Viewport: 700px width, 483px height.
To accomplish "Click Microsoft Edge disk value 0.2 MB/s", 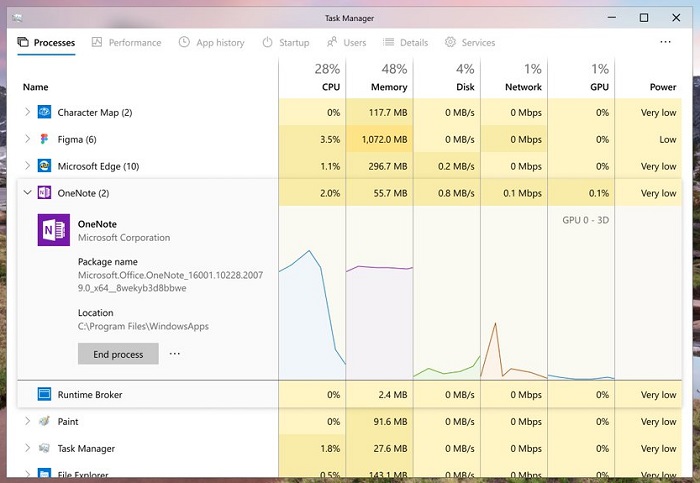I will (x=456, y=166).
